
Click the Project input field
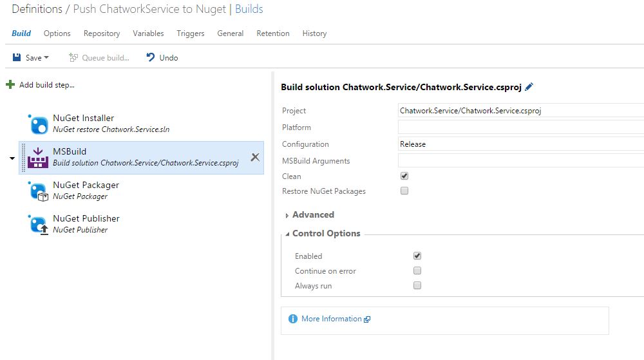pos(521,110)
